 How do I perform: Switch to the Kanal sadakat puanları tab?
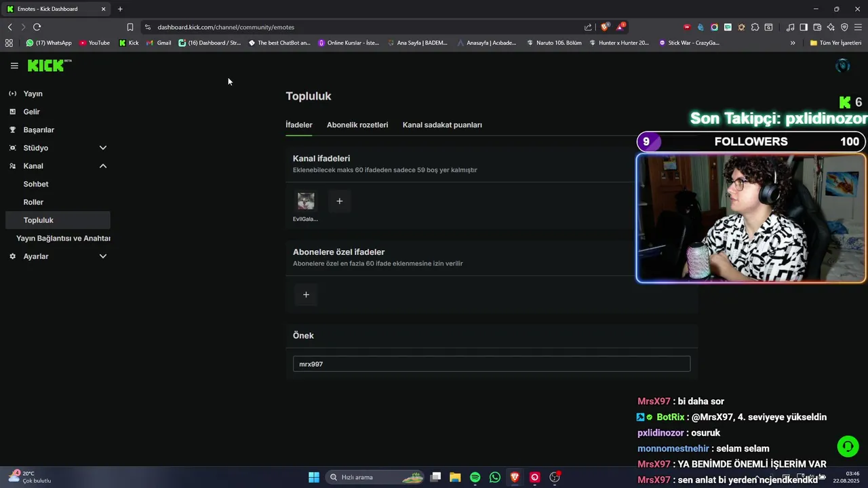442,125
